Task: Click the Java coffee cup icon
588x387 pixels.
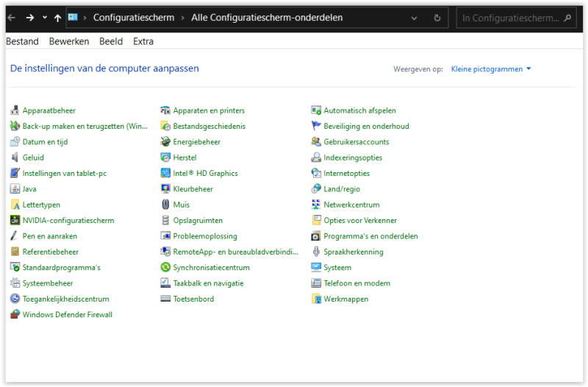Action: (x=15, y=189)
